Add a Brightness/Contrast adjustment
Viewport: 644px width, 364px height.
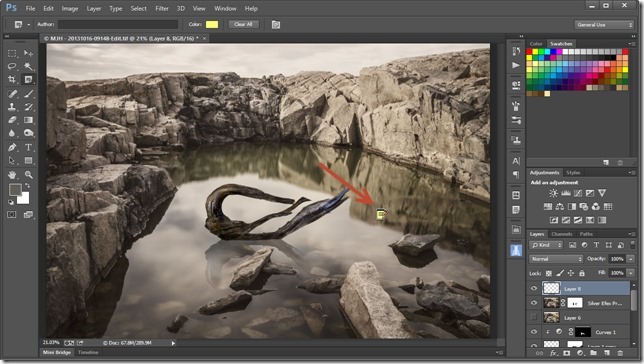pos(553,193)
